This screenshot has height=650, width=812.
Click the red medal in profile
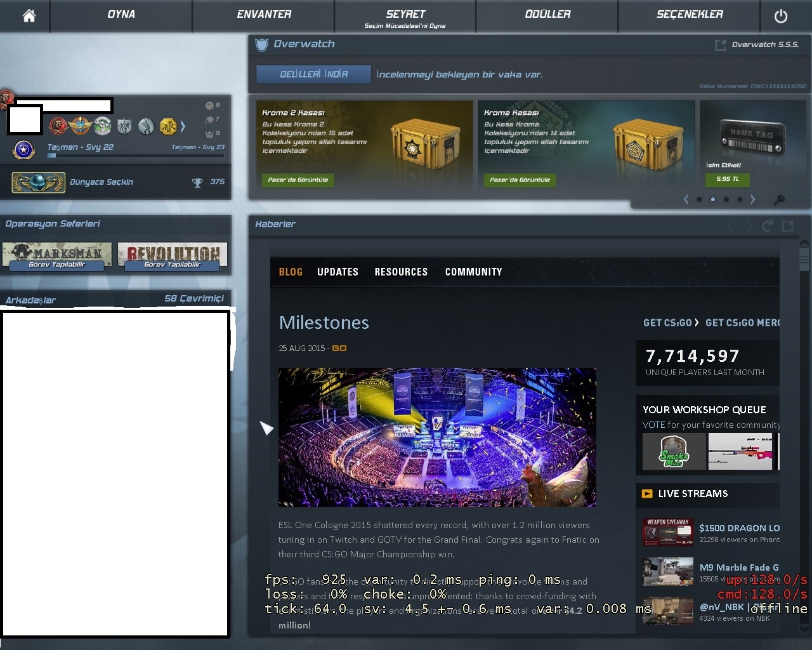[x=58, y=126]
